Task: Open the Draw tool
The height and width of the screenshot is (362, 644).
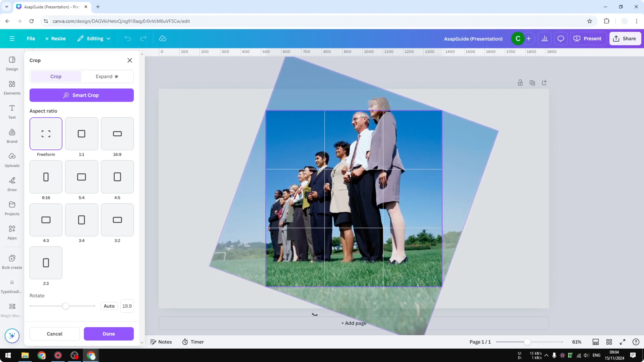Action: 12,184
